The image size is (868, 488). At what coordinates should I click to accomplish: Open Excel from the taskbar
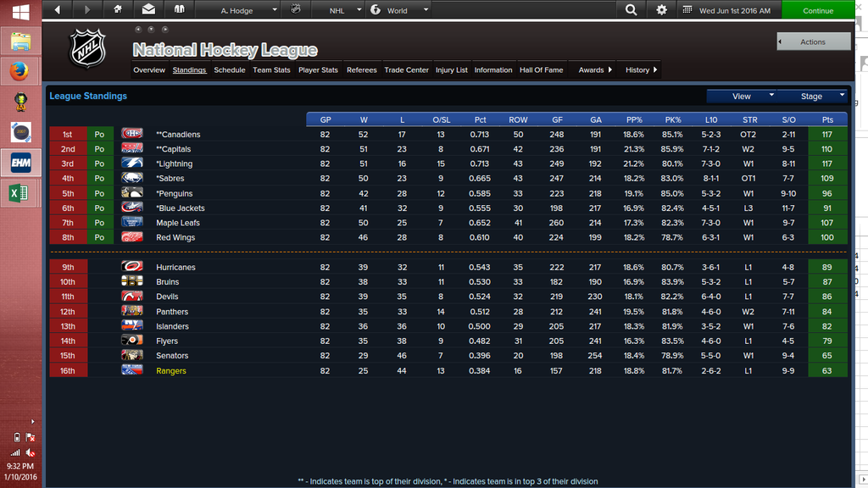tap(19, 192)
